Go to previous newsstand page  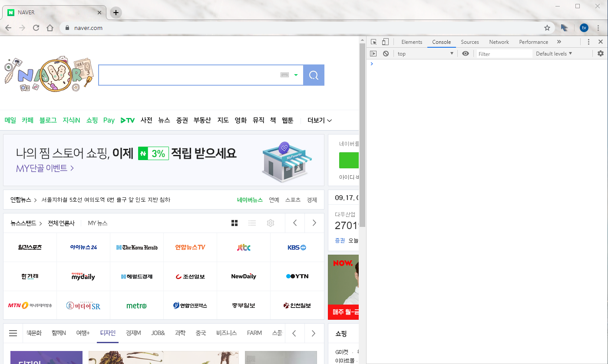click(x=295, y=223)
